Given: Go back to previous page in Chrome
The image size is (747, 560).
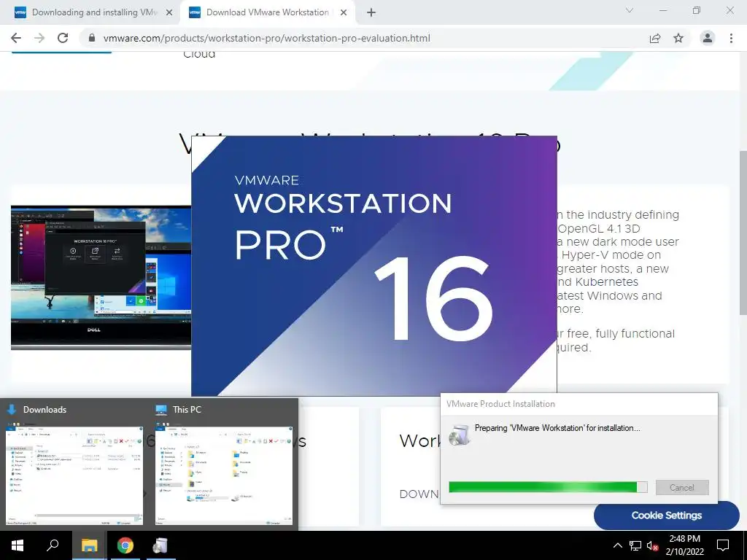Looking at the screenshot, I should tap(16, 38).
